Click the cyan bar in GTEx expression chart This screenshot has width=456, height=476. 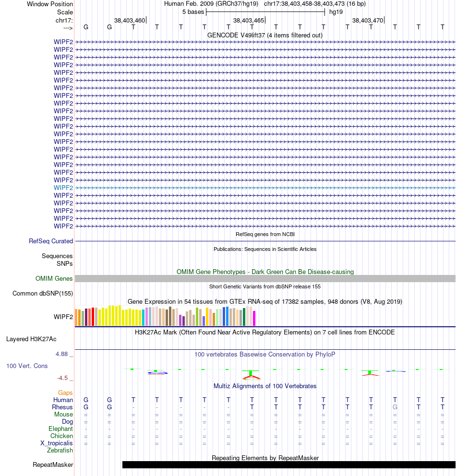(144, 318)
